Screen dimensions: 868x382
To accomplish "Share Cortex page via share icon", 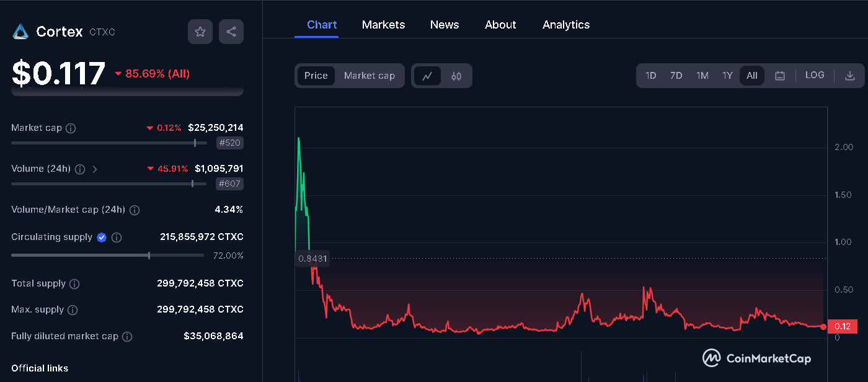I will 231,32.
